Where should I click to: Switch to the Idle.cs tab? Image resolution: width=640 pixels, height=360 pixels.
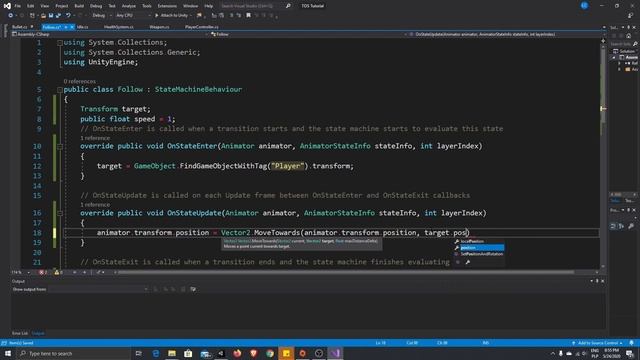pos(82,27)
